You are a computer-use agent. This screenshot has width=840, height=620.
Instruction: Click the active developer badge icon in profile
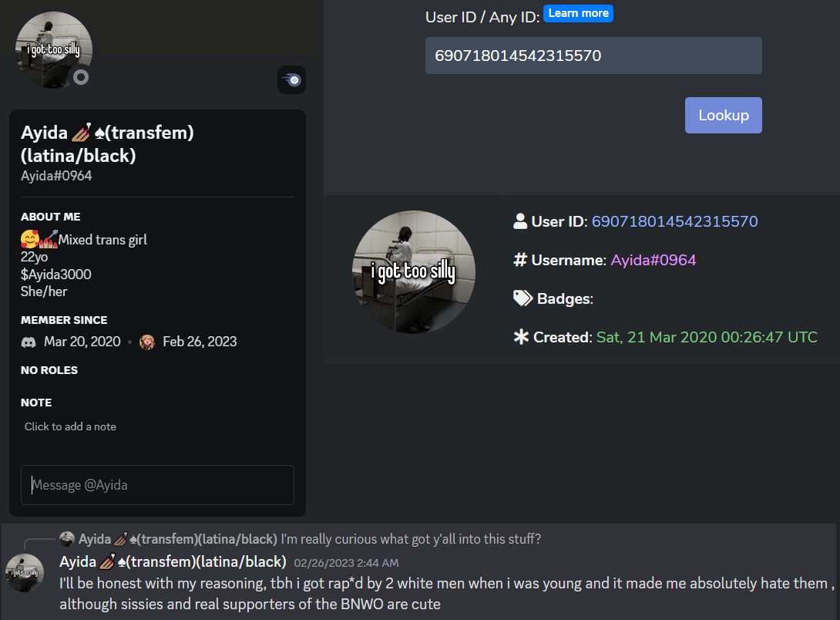[x=291, y=80]
